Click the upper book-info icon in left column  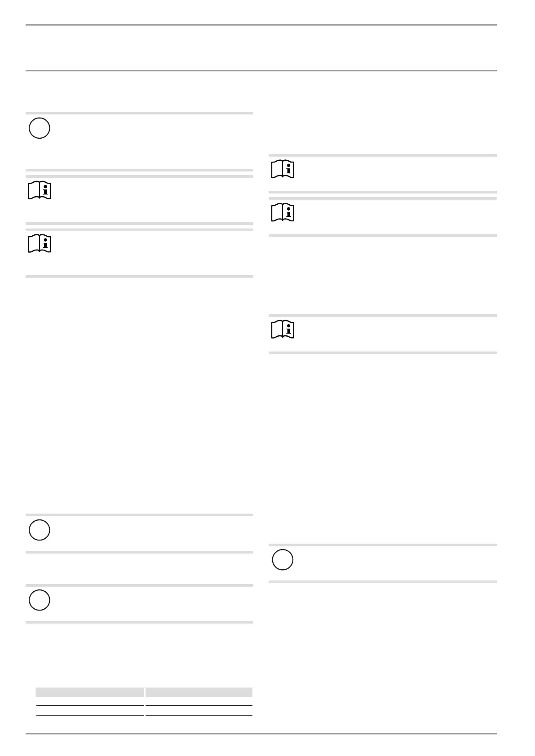point(40,191)
